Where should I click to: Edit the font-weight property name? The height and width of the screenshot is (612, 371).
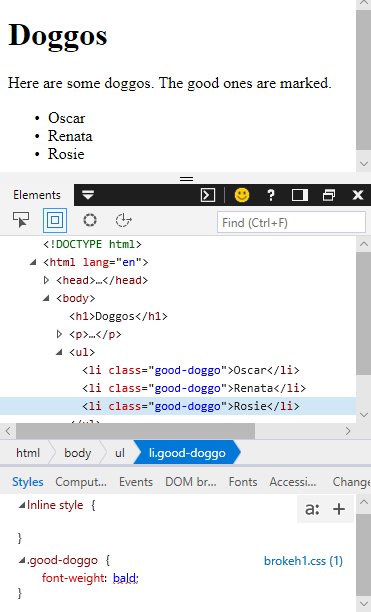tap(73, 578)
